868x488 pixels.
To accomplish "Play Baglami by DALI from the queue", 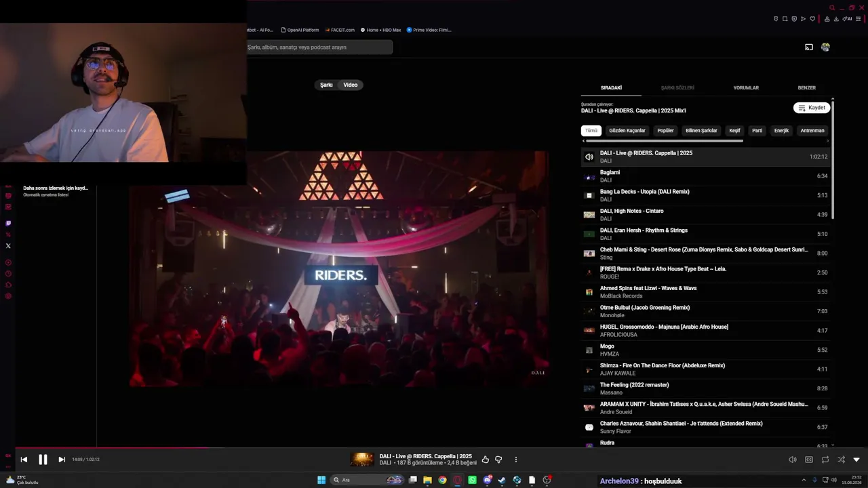I will [706, 176].
